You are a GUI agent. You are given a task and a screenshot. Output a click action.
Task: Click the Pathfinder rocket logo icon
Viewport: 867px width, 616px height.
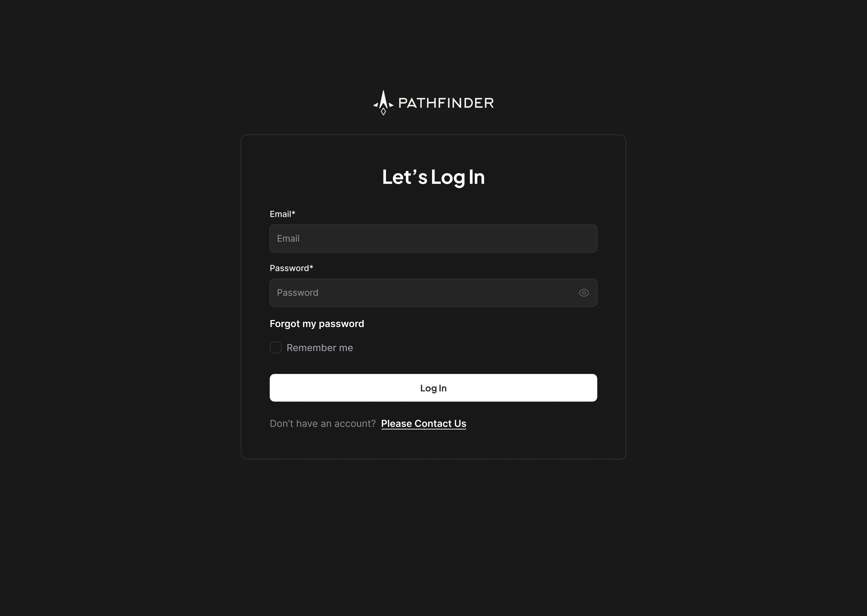[x=383, y=102]
